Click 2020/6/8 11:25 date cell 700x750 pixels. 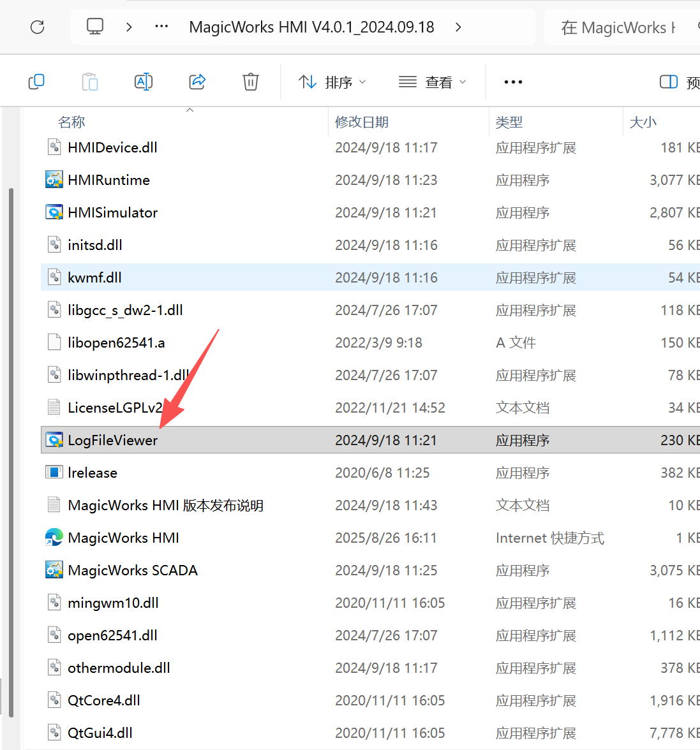tap(382, 473)
